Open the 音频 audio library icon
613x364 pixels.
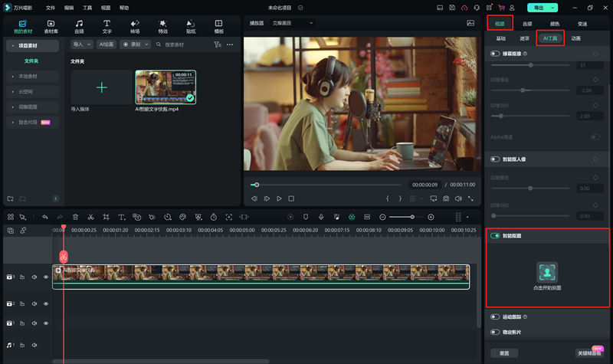pos(79,27)
